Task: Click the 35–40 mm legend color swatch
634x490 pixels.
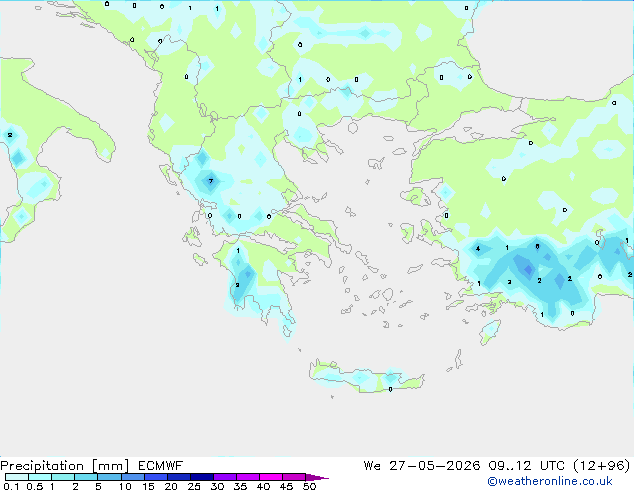Action: click(247, 477)
